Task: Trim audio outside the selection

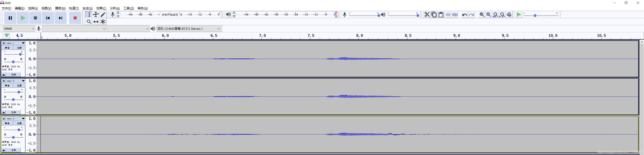Action: coord(448,15)
